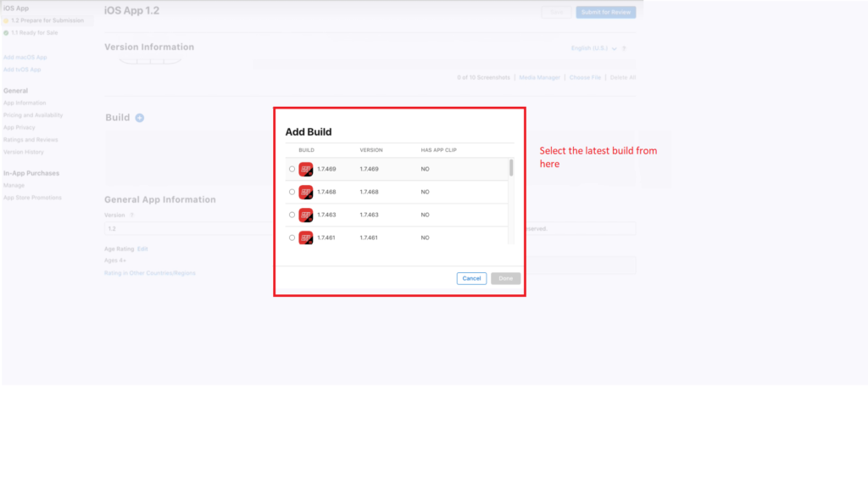Click the app icon for build 1.7.461
Image resolution: width=868 pixels, height=481 pixels.
pyautogui.click(x=305, y=238)
